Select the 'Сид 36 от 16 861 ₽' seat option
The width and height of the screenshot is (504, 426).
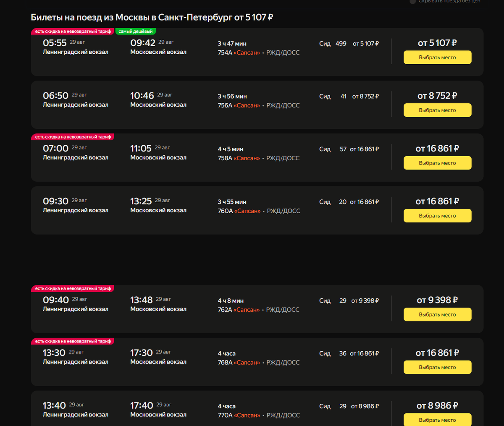coord(349,354)
